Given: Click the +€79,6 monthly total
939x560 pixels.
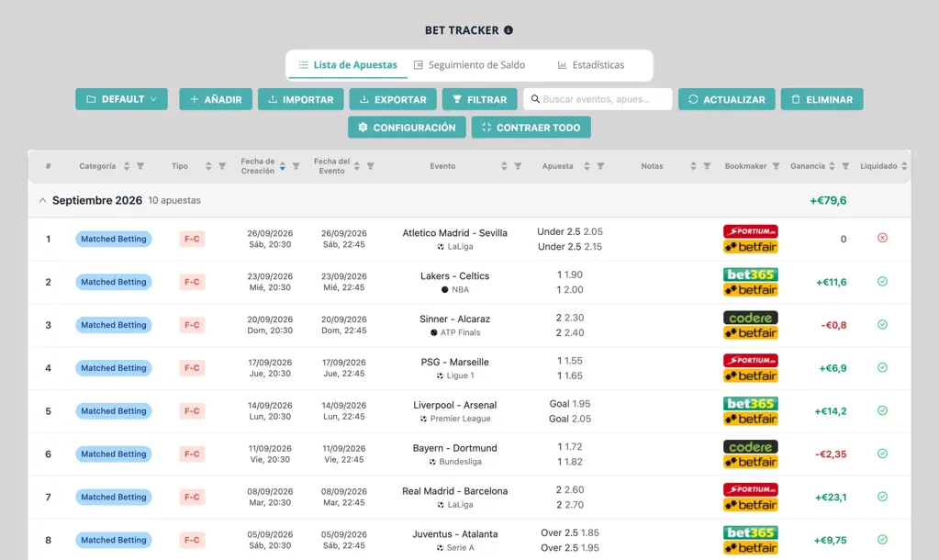Looking at the screenshot, I should pos(828,201).
